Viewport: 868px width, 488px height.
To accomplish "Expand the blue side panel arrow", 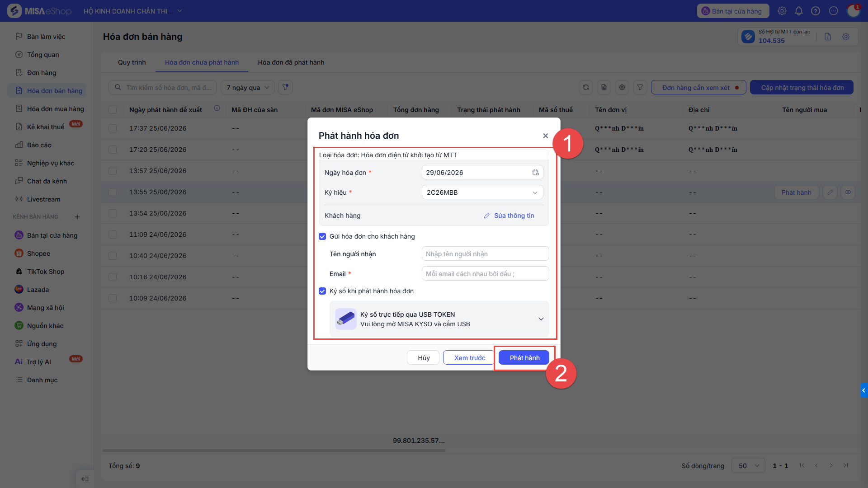I will pos(864,390).
